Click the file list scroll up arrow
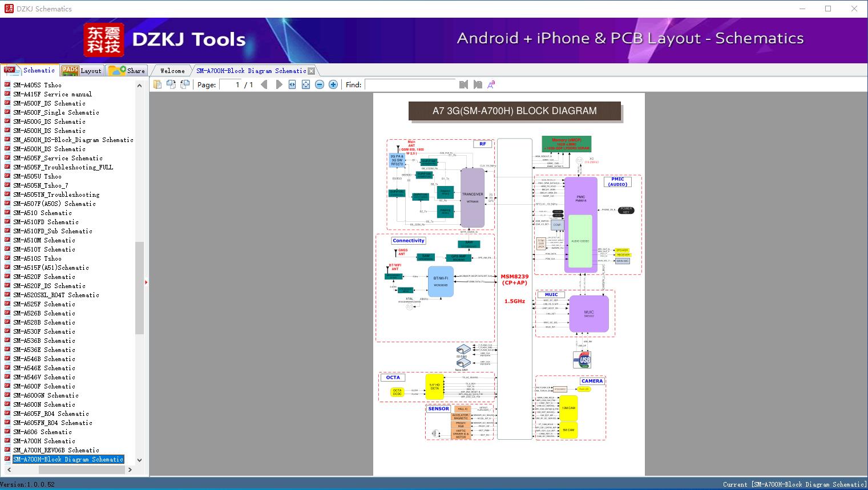Screen dimensions: 868x490 tap(139, 86)
